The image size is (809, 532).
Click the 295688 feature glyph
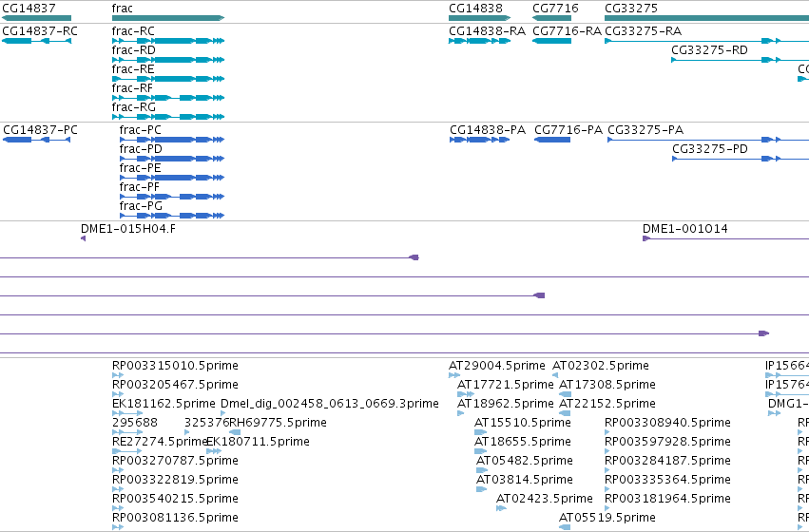coord(127,432)
